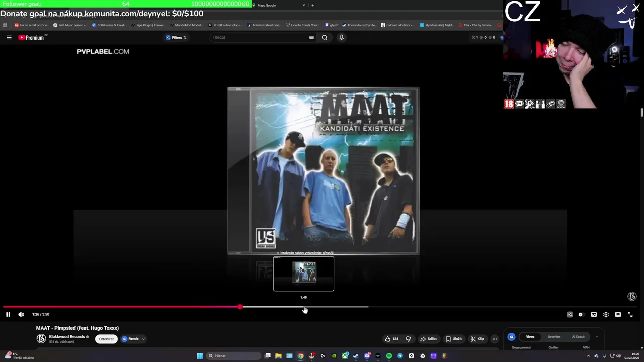Pause the video with the pause button
This screenshot has width=644, height=362.
pos(8,314)
